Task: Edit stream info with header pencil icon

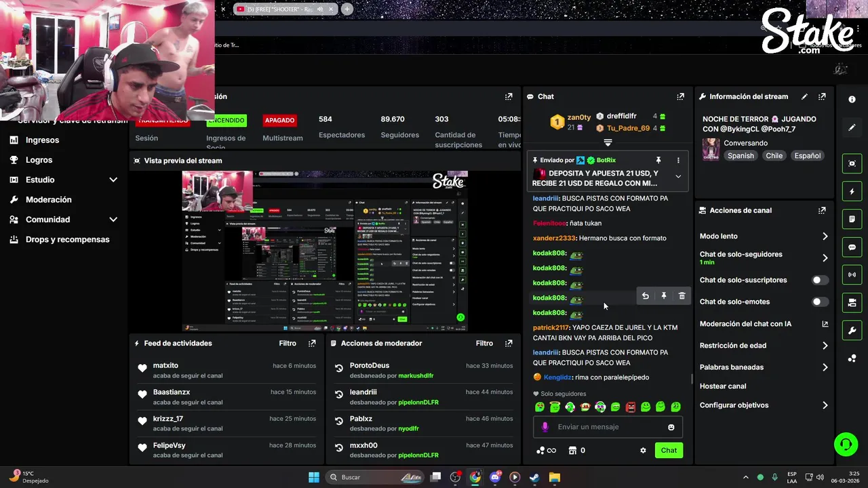Action: click(804, 97)
